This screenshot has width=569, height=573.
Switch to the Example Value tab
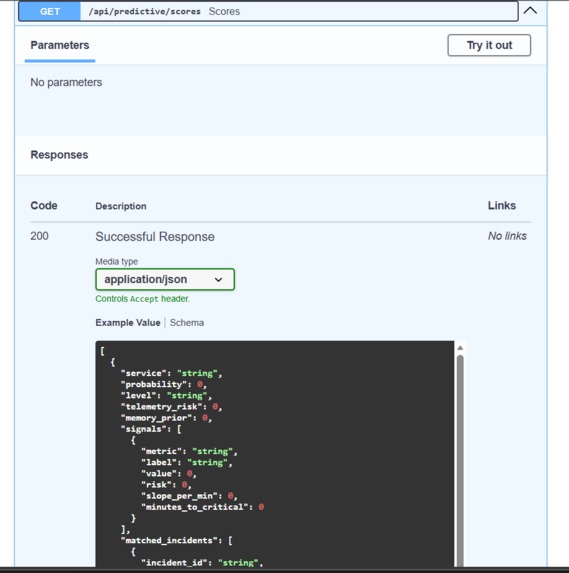click(x=128, y=323)
